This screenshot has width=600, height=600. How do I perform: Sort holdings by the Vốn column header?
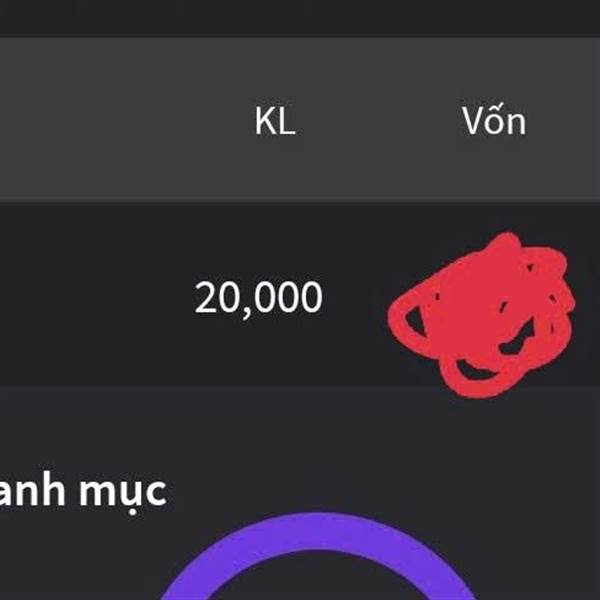tap(494, 119)
